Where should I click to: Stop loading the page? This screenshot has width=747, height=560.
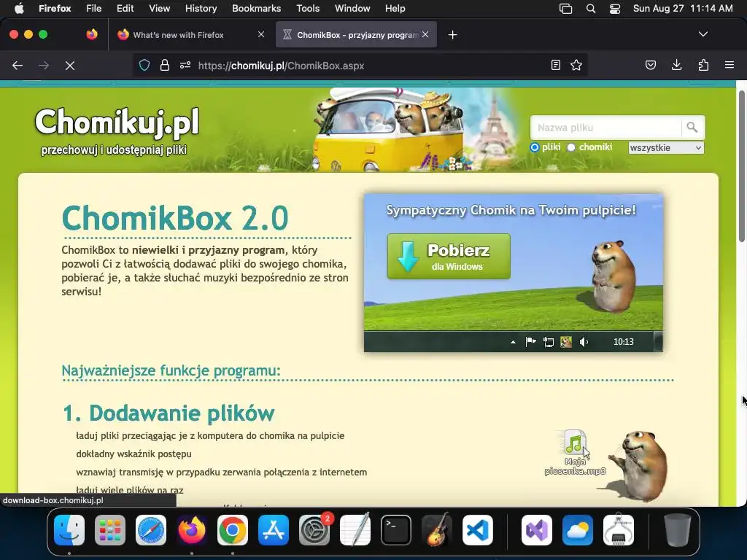[x=70, y=65]
